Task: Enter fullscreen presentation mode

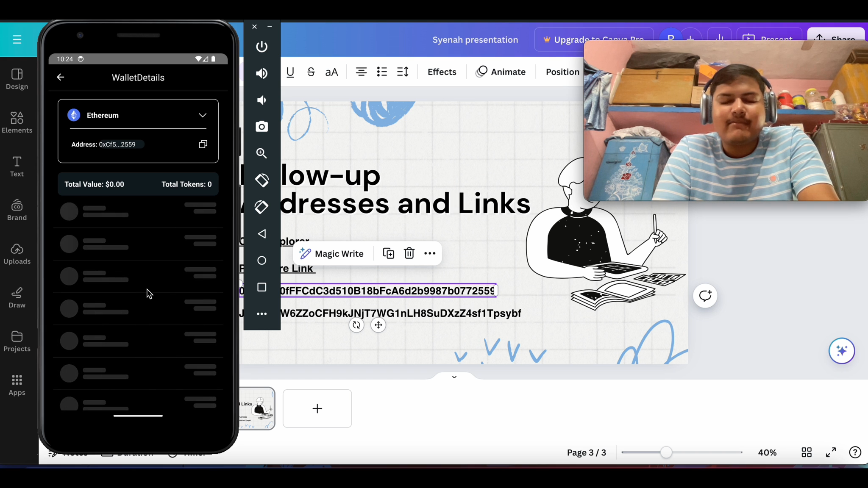Action: click(x=831, y=452)
